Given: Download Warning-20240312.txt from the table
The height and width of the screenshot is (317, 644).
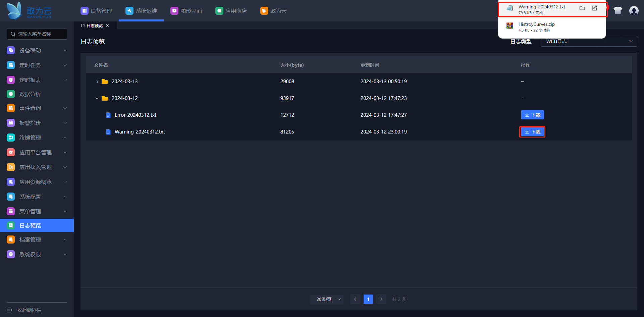Looking at the screenshot, I should [532, 132].
